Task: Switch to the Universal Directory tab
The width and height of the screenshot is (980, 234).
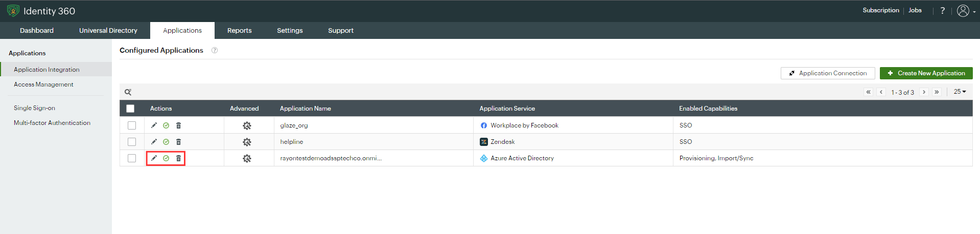Action: point(108,30)
